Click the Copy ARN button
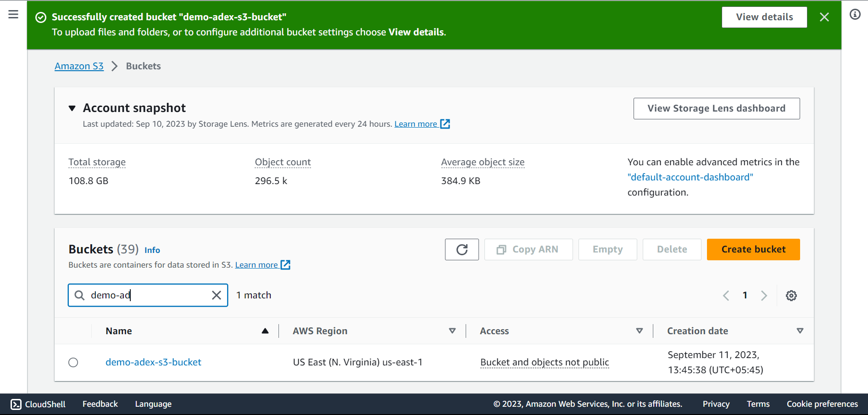 tap(529, 249)
